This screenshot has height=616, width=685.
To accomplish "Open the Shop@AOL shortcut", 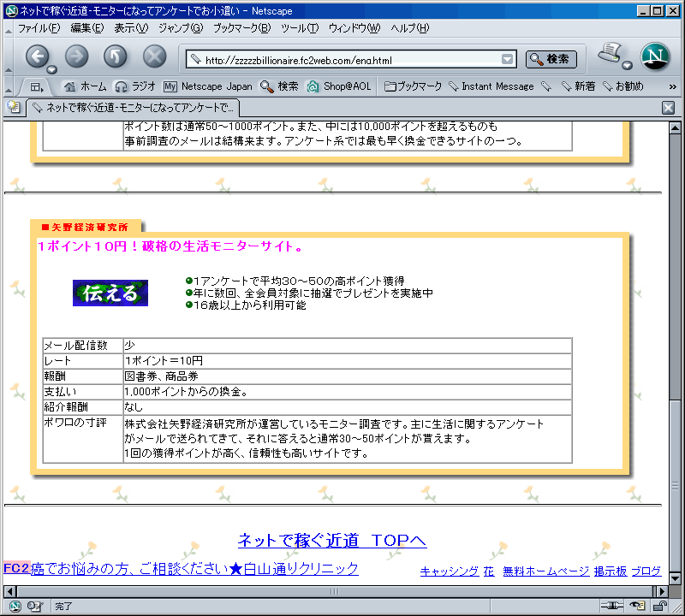I will (338, 86).
